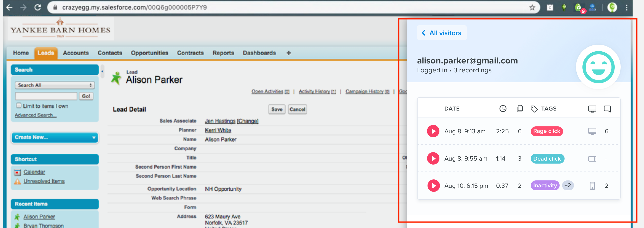Sort recordings by duration clock icon

coord(503,109)
